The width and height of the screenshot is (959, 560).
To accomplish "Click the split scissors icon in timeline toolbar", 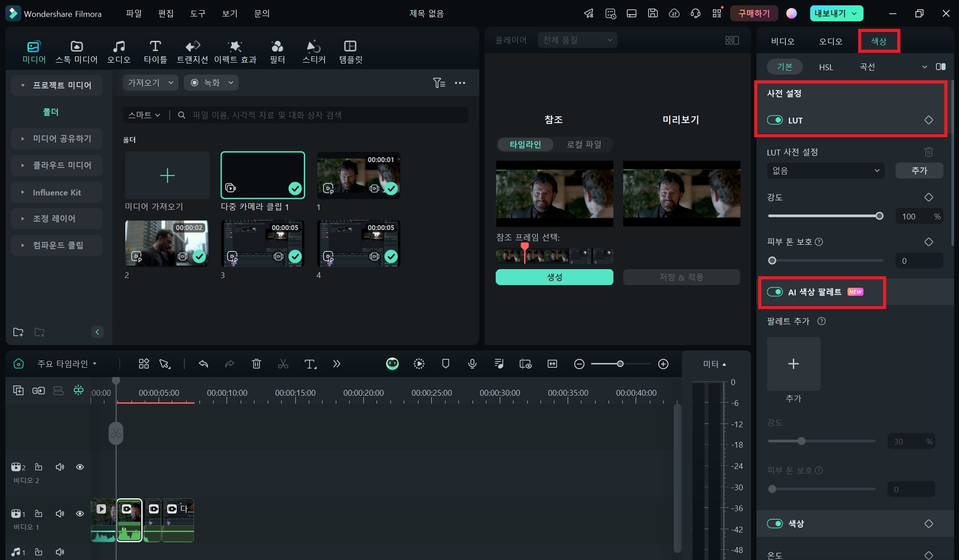I will 283,364.
